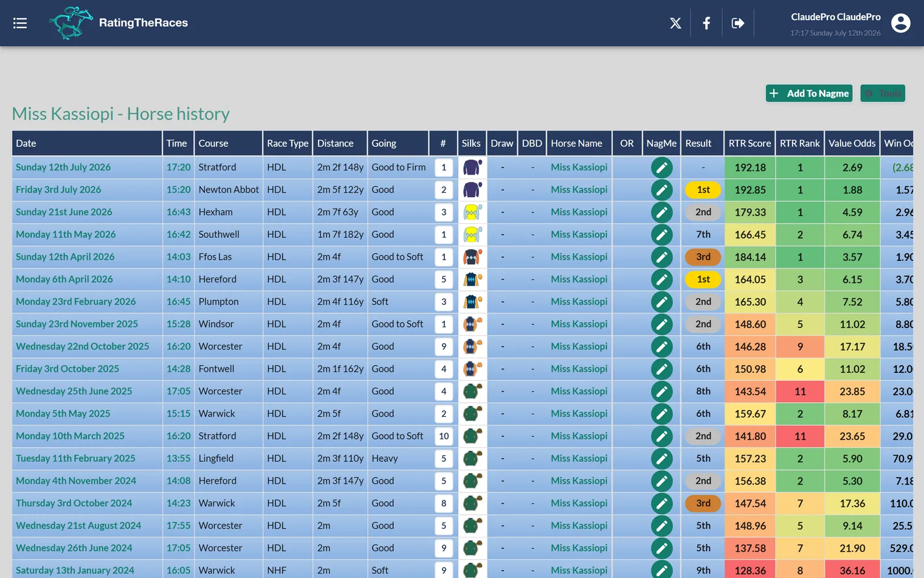This screenshot has height=578, width=924.
Task: Click the Add To Nagme button
Action: (809, 93)
